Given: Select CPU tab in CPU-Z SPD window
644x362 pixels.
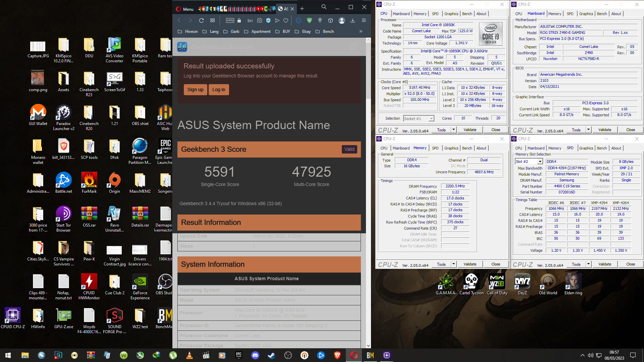Looking at the screenshot, I should pos(519,148).
